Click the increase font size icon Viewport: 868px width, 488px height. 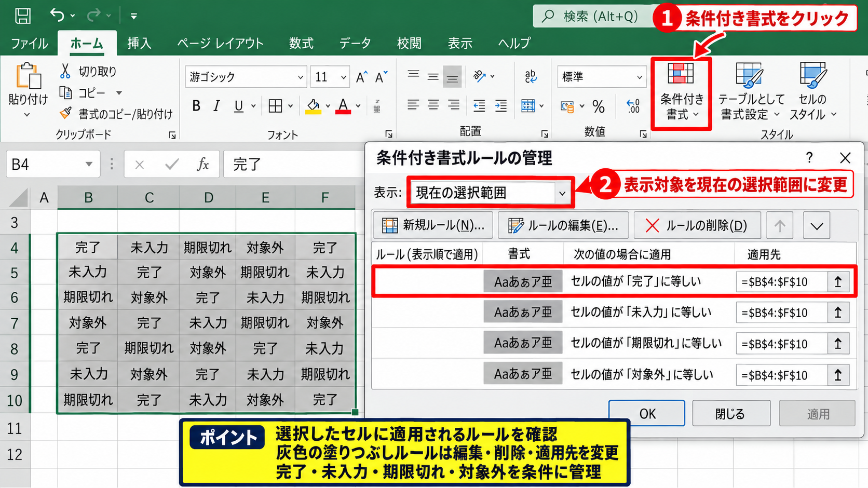362,77
